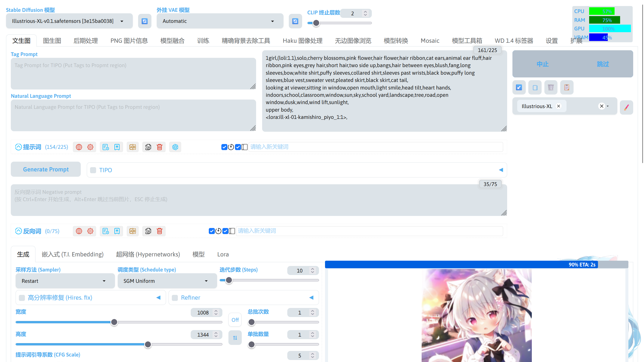The image size is (644, 362).
Task: Click the 中止 interrupt button
Action: (x=542, y=64)
